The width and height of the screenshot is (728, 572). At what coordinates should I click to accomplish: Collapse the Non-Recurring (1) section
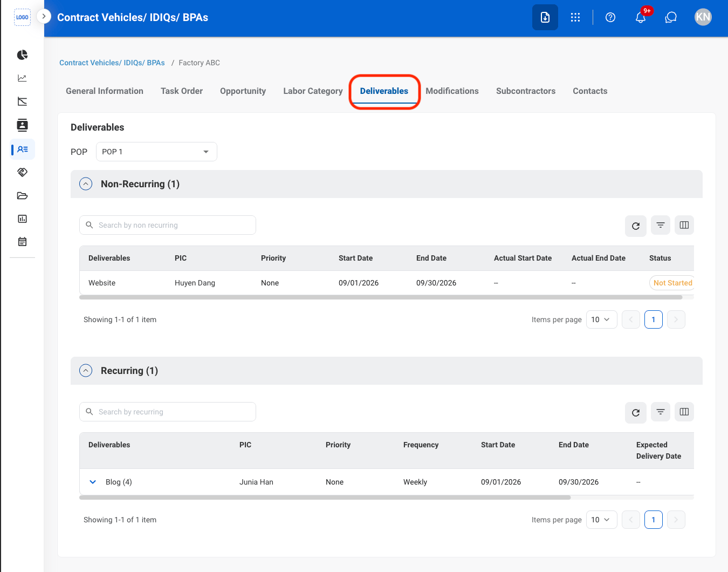click(x=86, y=184)
